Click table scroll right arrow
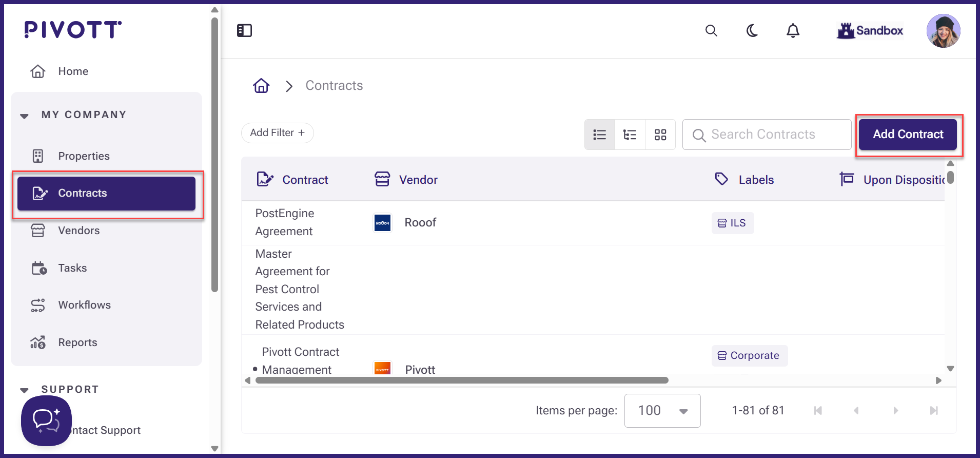This screenshot has height=458, width=980. click(x=938, y=380)
